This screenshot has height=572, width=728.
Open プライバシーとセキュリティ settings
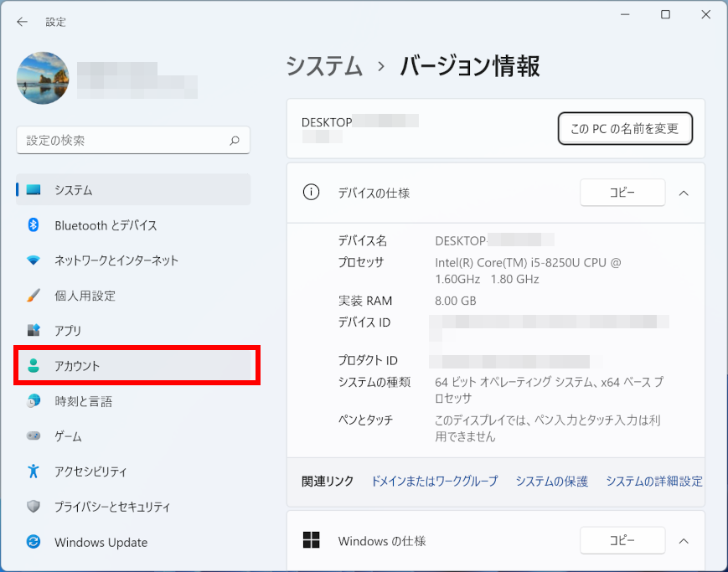(x=133, y=506)
